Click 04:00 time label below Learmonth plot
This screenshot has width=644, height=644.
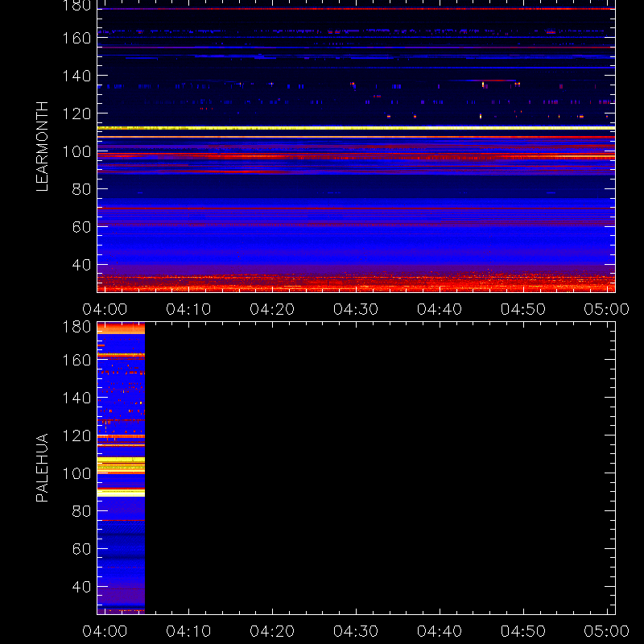tap(105, 309)
